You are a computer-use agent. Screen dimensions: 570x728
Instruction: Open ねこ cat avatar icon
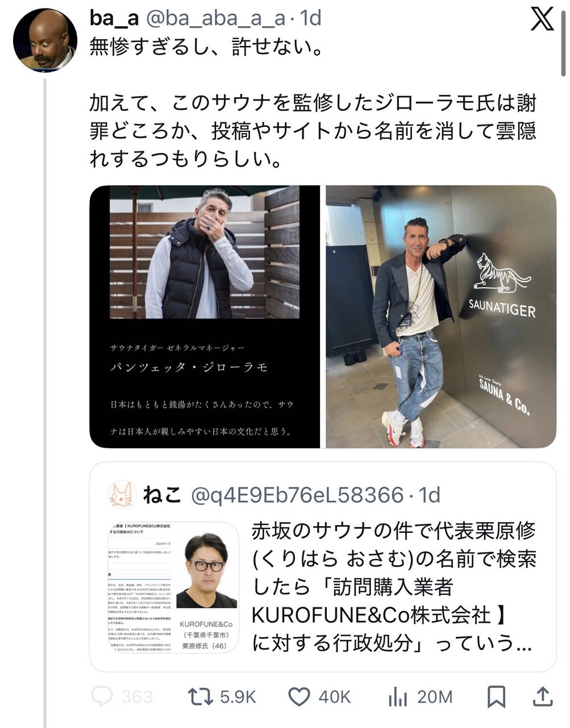pyautogui.click(x=121, y=495)
